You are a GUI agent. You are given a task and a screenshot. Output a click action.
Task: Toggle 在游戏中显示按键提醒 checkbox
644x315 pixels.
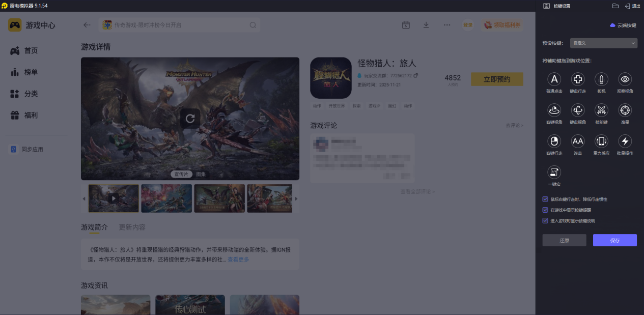tap(545, 210)
